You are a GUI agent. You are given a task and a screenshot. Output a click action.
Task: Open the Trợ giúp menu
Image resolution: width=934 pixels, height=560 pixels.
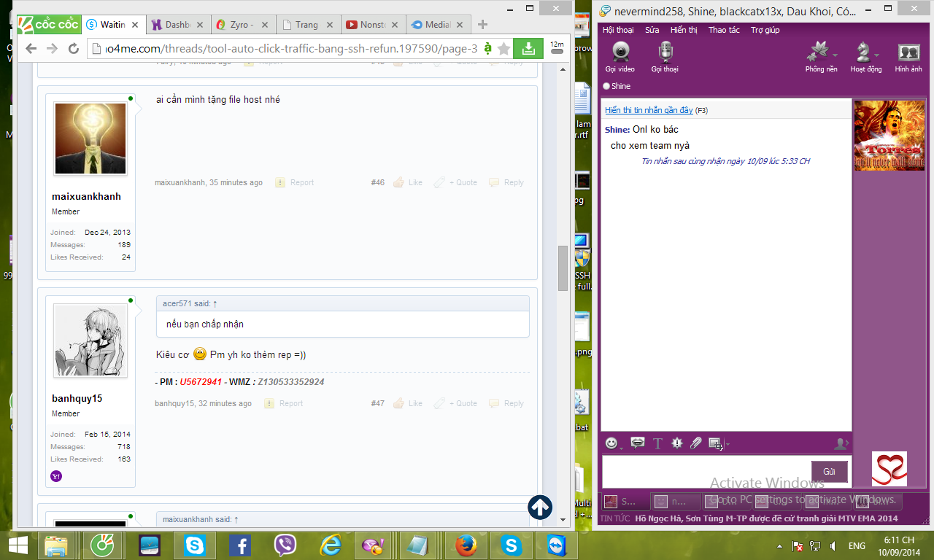[x=765, y=30]
